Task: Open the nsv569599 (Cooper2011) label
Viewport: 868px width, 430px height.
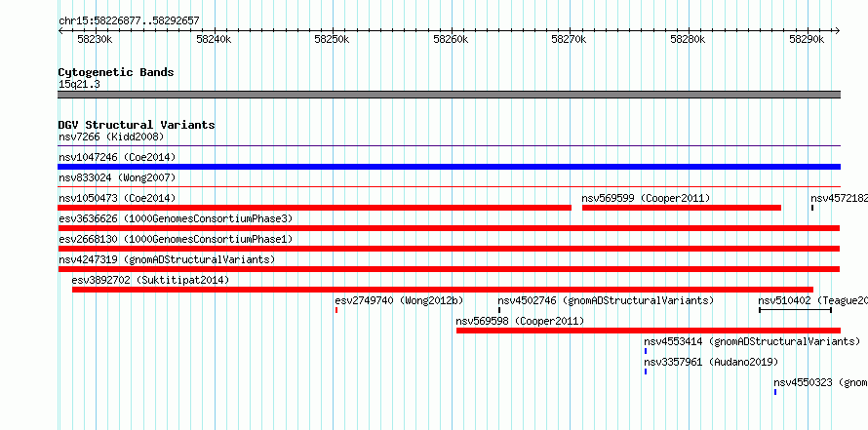Action: tap(646, 198)
